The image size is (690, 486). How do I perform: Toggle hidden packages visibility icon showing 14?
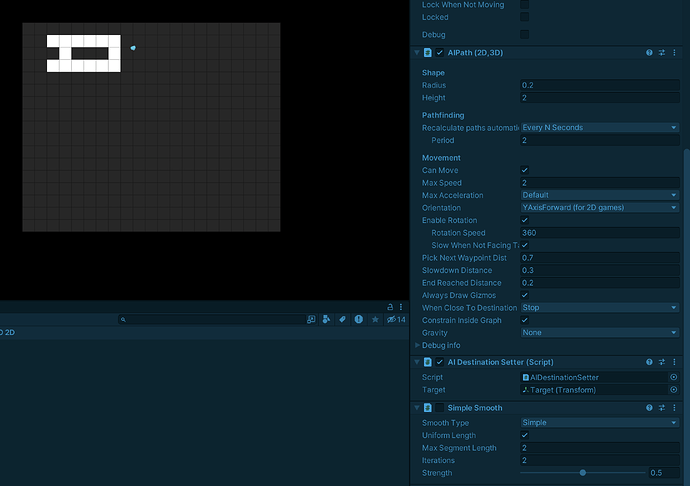pos(396,320)
